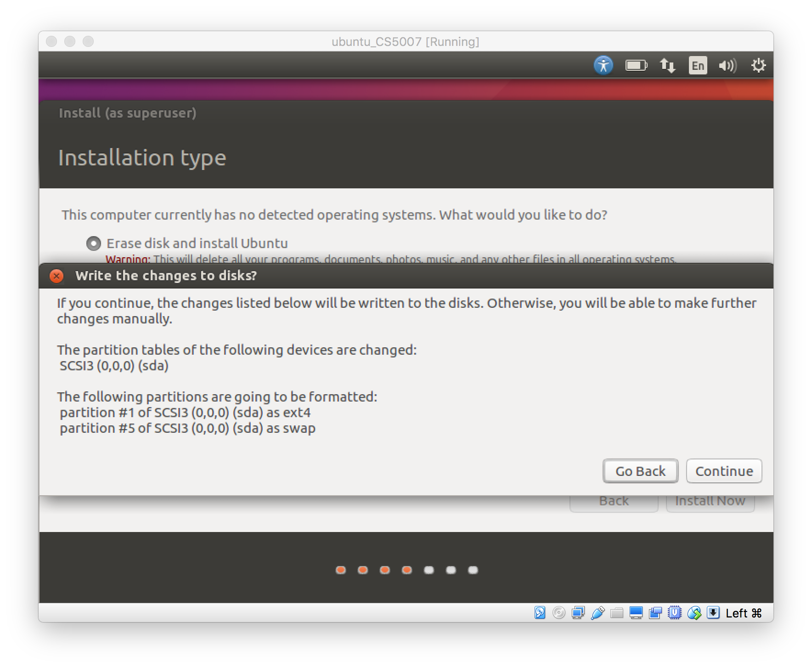The image size is (812, 668).
Task: Click the Go Back button
Action: pyautogui.click(x=640, y=471)
